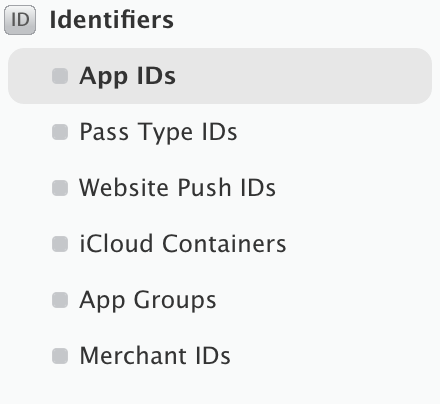The height and width of the screenshot is (404, 440).
Task: Click the square bullet next to iCloud Containers
Action: [x=60, y=244]
